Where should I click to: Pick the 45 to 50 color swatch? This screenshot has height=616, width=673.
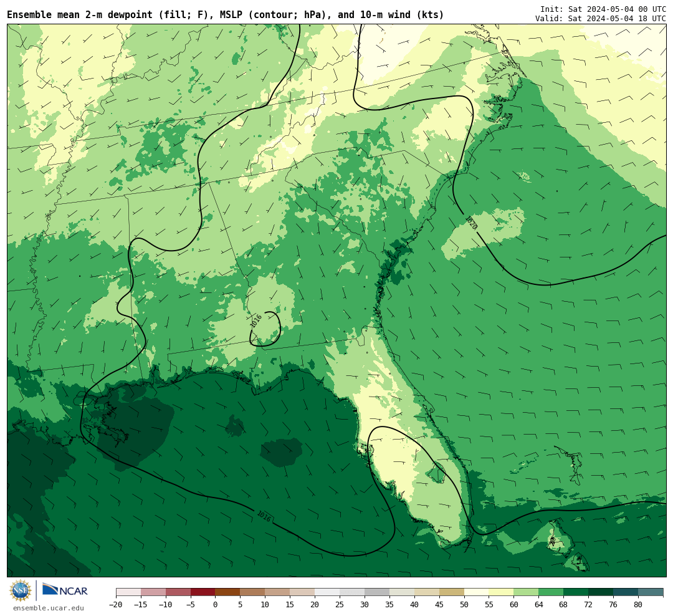pos(452,592)
